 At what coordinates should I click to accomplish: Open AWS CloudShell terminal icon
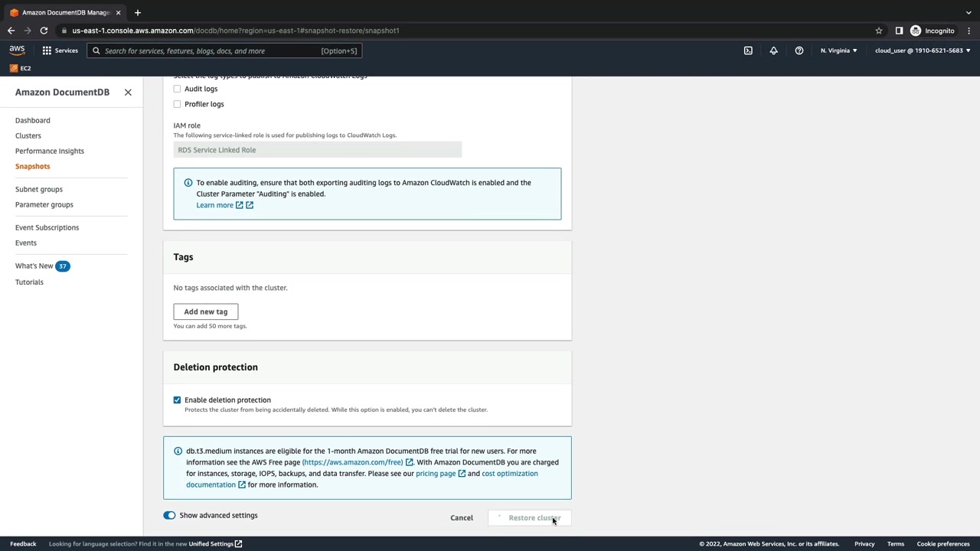click(748, 51)
